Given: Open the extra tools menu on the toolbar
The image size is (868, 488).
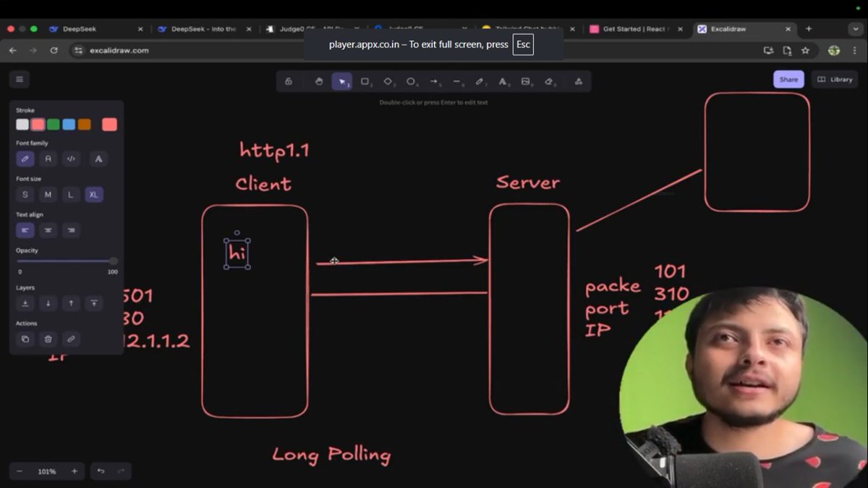Looking at the screenshot, I should [x=578, y=81].
